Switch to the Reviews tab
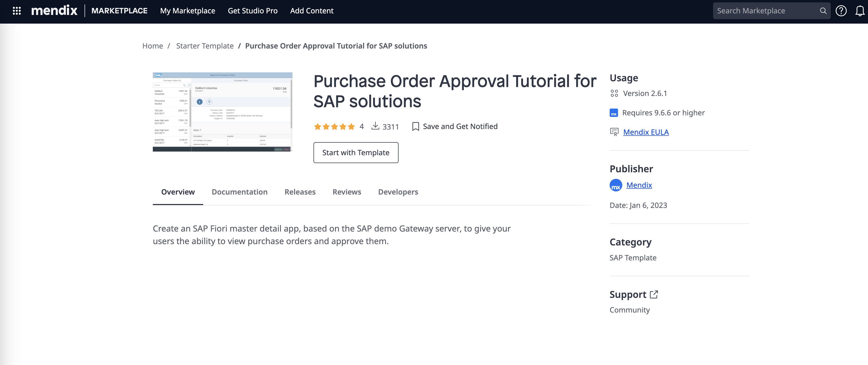 (347, 192)
